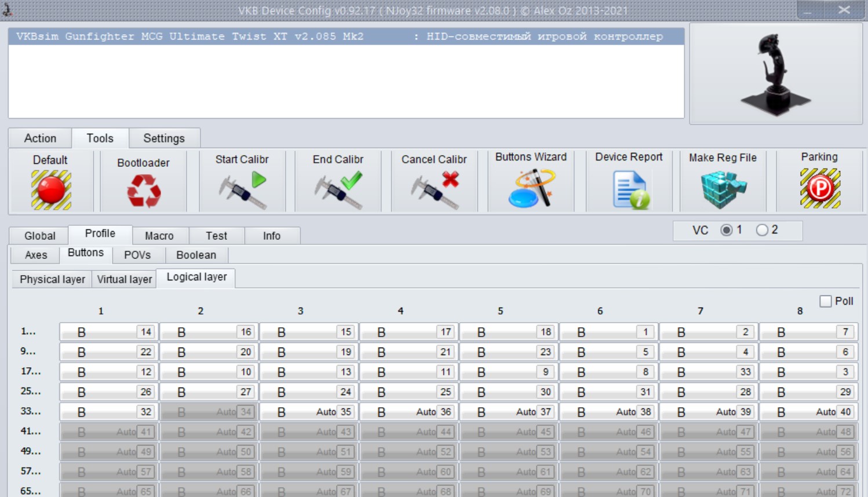Select button cell mapped to 22
This screenshot has width=868, height=497.
pos(109,352)
